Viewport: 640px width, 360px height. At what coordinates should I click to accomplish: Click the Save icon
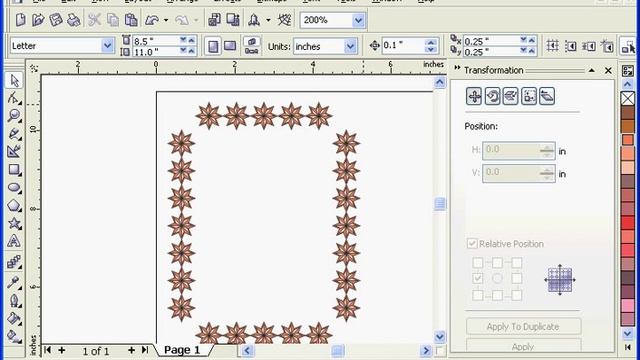click(x=56, y=20)
